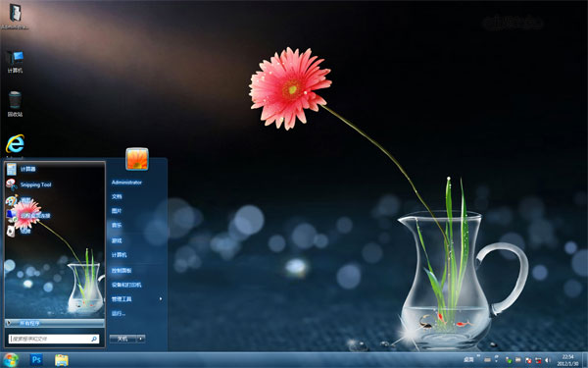Open the volume speaker tray icon

[548, 360]
